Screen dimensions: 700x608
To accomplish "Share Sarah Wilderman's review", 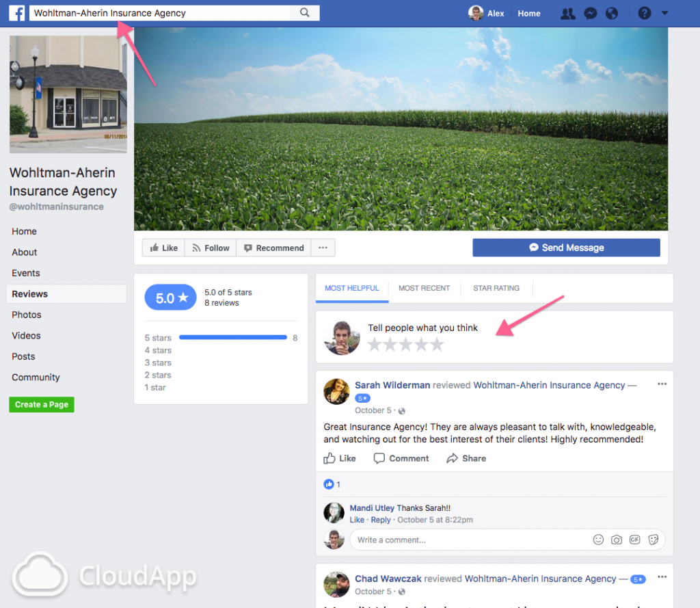I will tap(466, 458).
